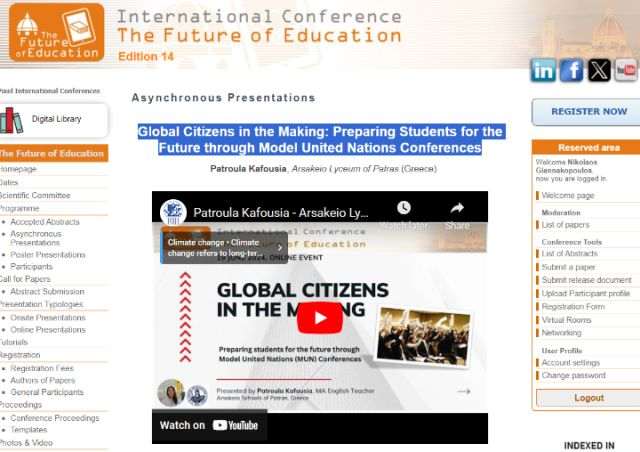The image size is (640, 452).
Task: Open Proceedings in left menu
Action: [20, 405]
